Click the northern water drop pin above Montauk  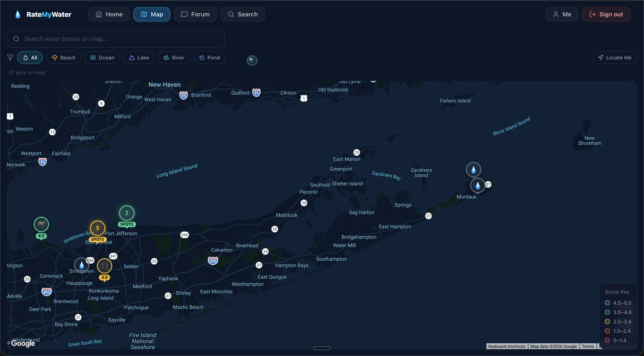473,170
